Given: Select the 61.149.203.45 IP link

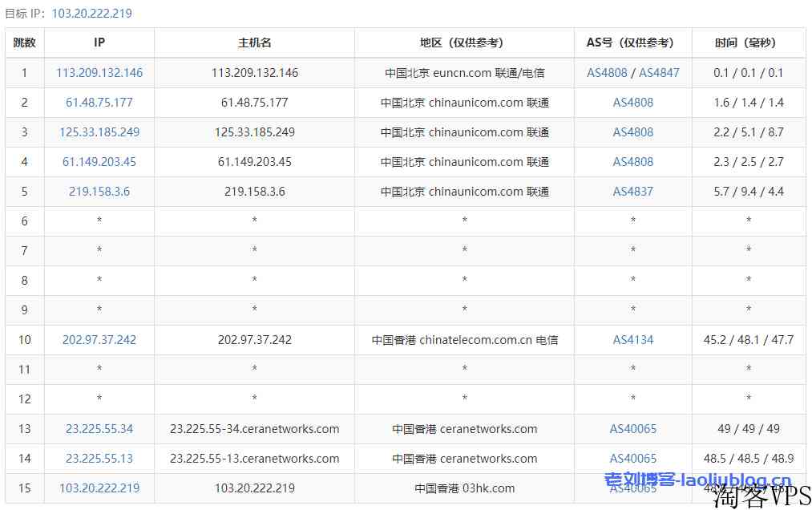Looking at the screenshot, I should pos(99,162).
